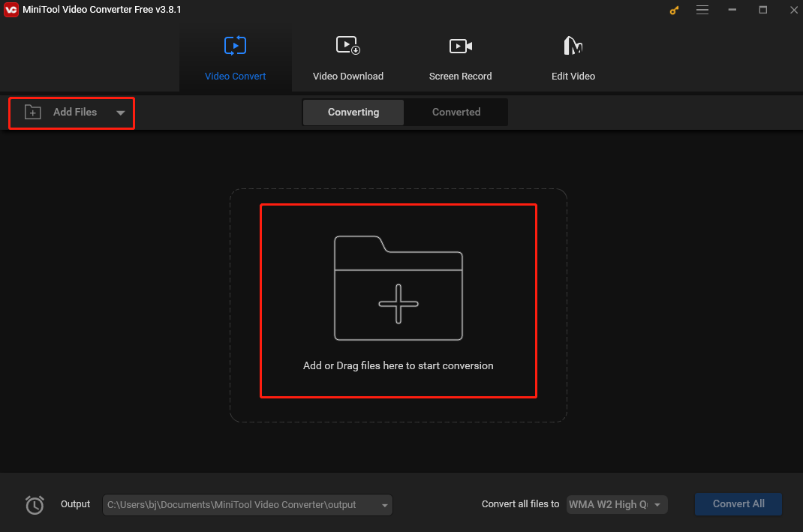Click the 'Output' label
The height and width of the screenshot is (532, 803).
coord(75,503)
